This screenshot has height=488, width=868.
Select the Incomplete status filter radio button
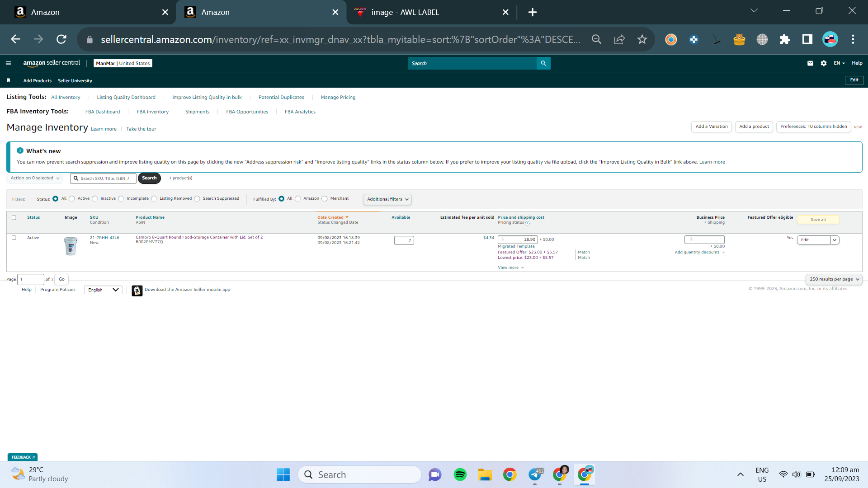click(121, 199)
